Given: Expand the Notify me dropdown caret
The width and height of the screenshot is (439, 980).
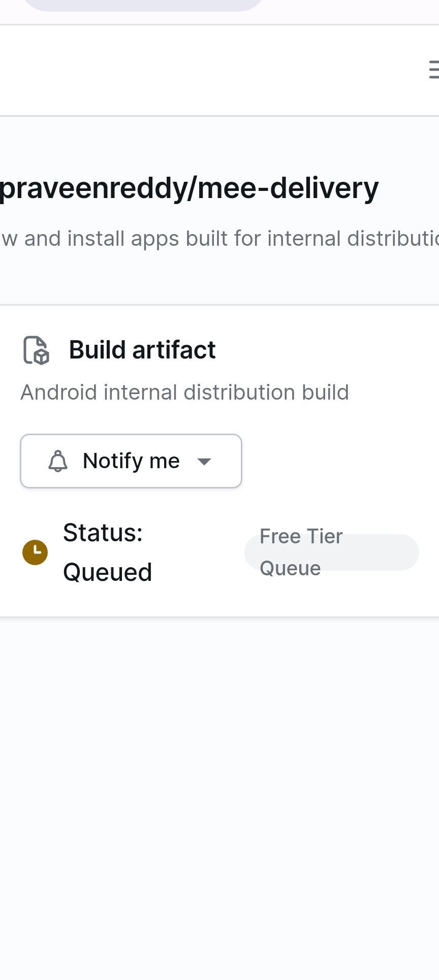Looking at the screenshot, I should pos(204,462).
